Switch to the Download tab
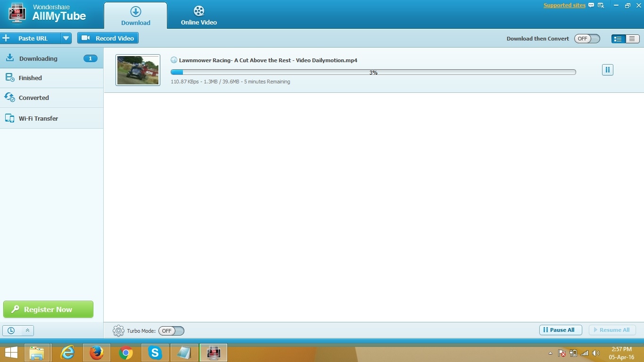 pyautogui.click(x=136, y=16)
